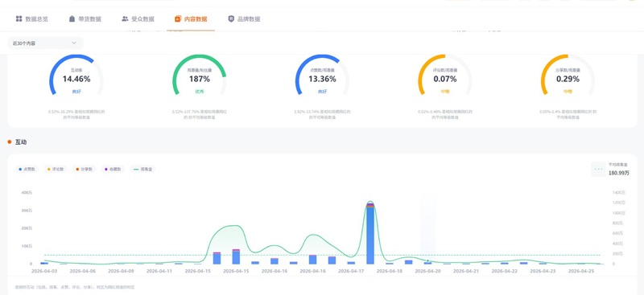The image size is (644, 295).
Task: Switch to the 带货数据 tab
Action: [85, 18]
